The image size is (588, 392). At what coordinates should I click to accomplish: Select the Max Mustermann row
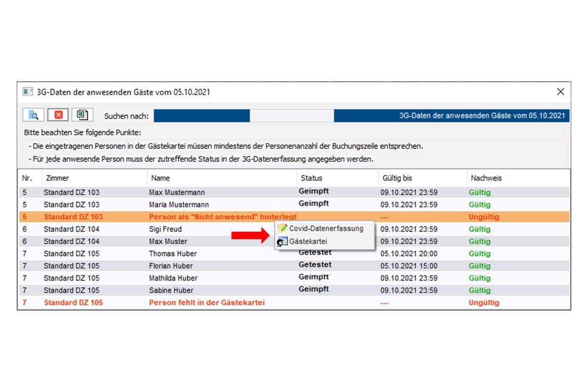tap(177, 193)
